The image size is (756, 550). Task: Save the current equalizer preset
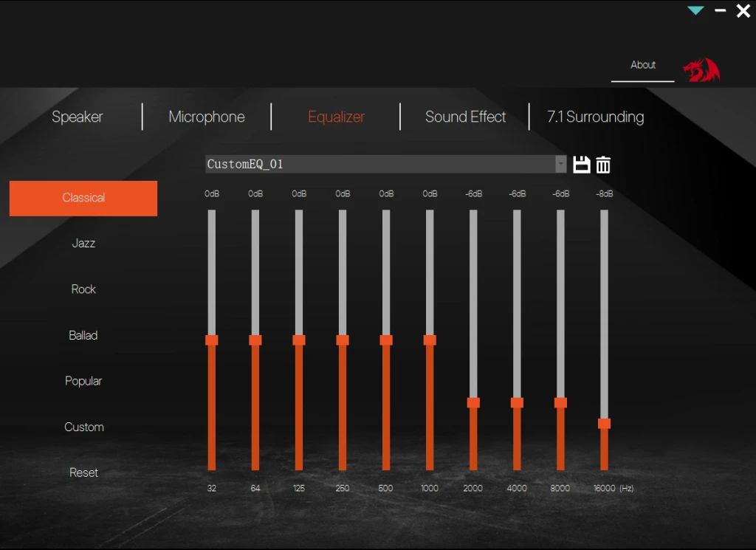583,164
